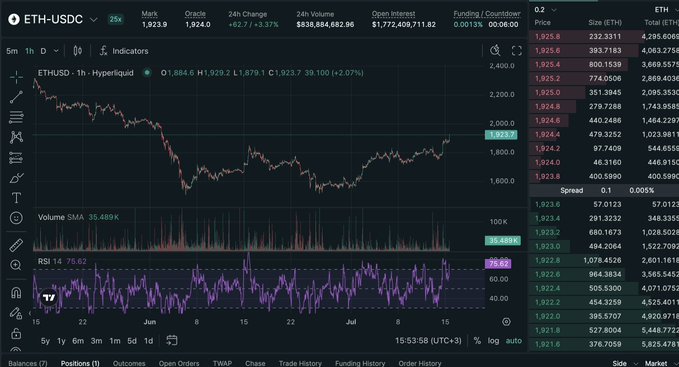Click the green market status dot
The width and height of the screenshot is (679, 367).
[147, 73]
